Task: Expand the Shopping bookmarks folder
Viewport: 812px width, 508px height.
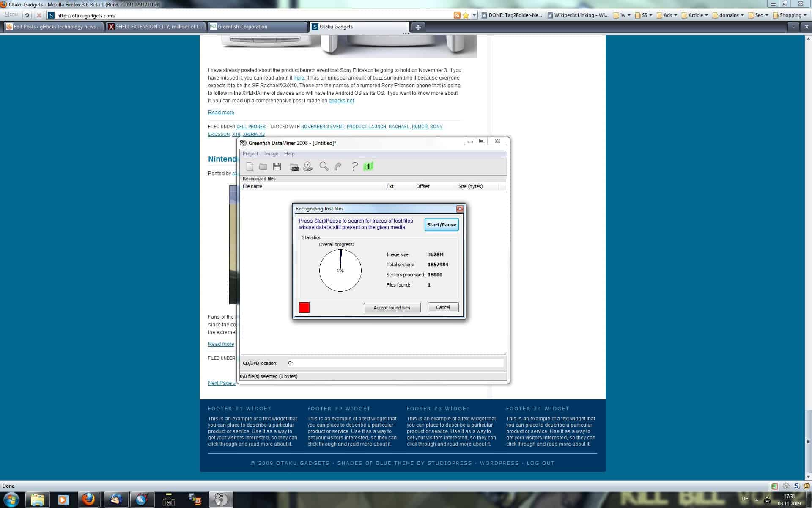Action: (x=790, y=15)
